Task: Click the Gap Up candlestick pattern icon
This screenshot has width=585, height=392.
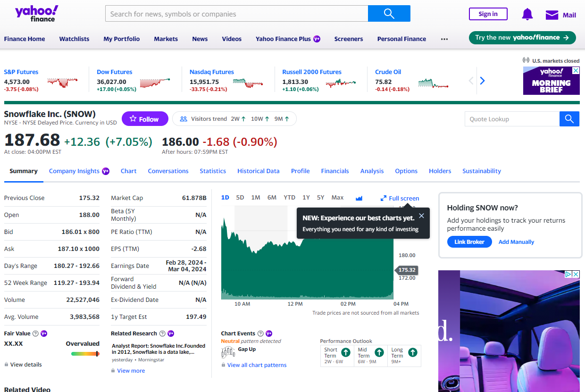Action: [228, 351]
